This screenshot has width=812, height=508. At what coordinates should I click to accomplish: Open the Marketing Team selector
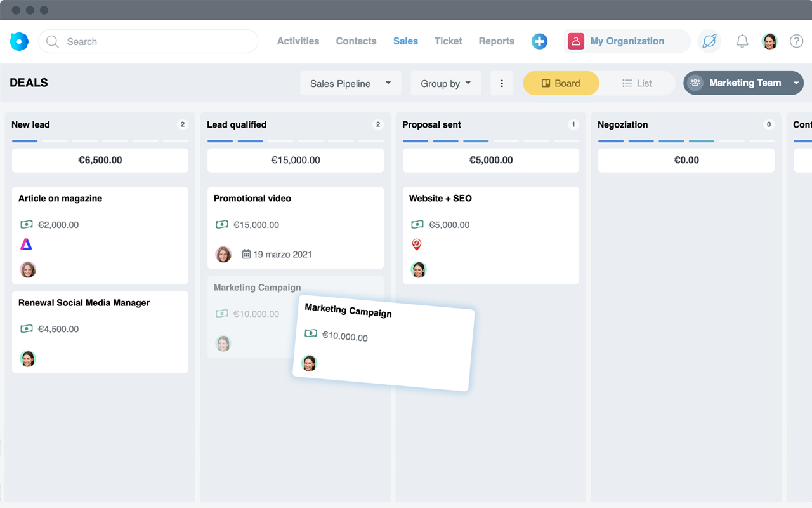point(743,83)
